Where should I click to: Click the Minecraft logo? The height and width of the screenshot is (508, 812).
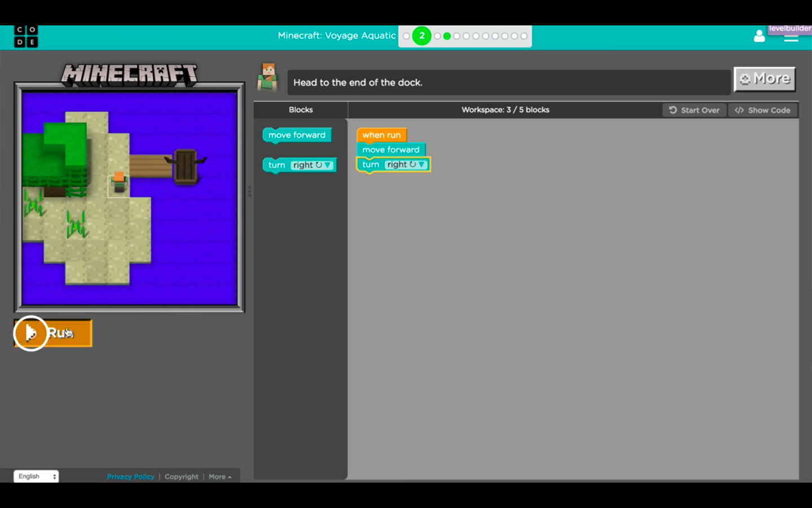(129, 75)
